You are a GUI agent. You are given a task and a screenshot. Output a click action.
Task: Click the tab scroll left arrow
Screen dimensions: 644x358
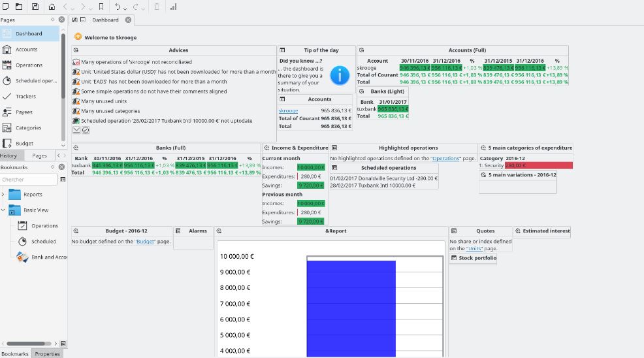58,155
